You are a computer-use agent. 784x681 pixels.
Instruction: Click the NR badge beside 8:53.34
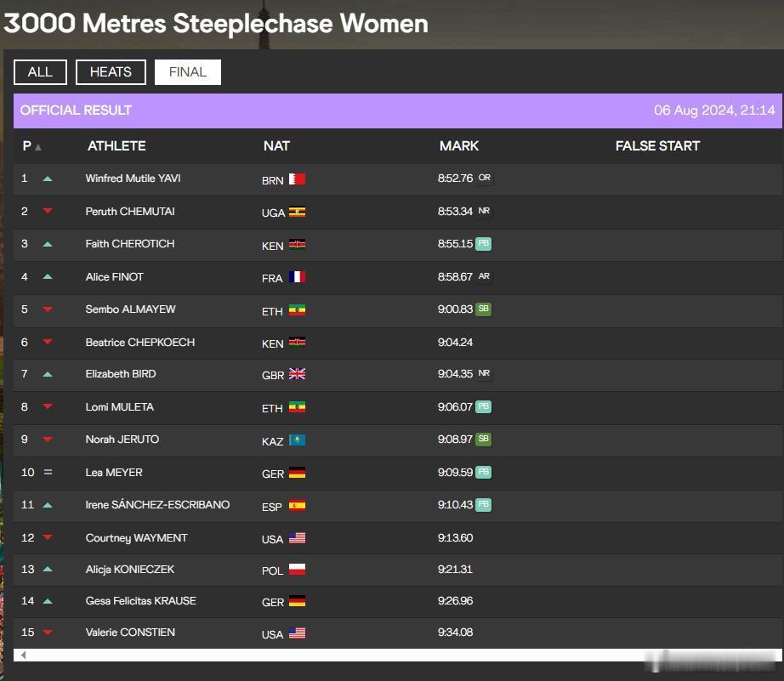[x=484, y=211]
